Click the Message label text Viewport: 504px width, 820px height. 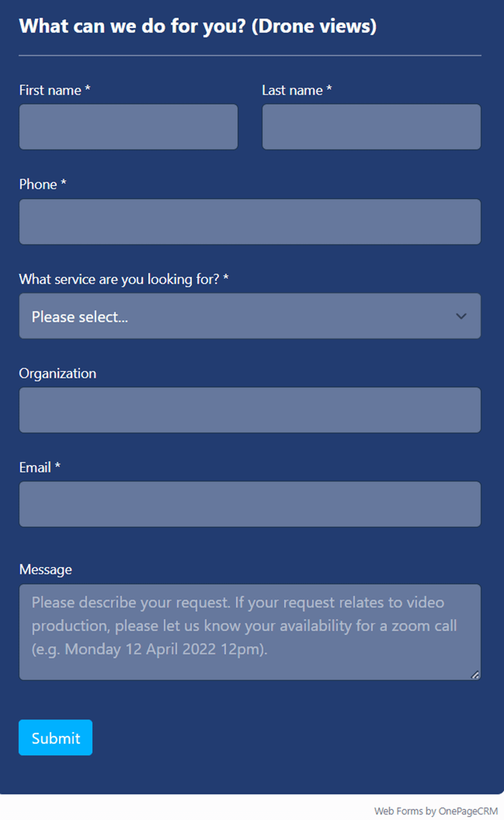[46, 570]
